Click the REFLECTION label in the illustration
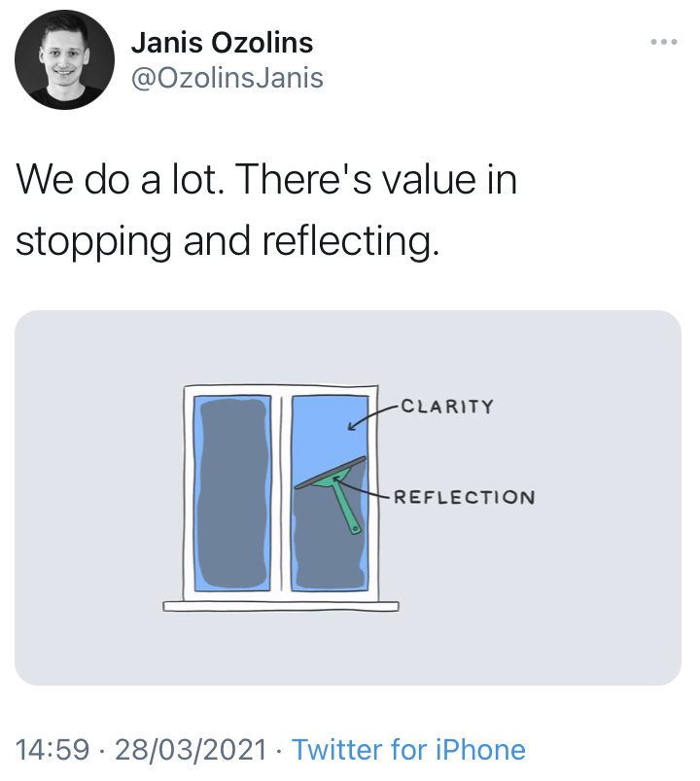Viewport: 700px width, 781px height. [x=464, y=497]
